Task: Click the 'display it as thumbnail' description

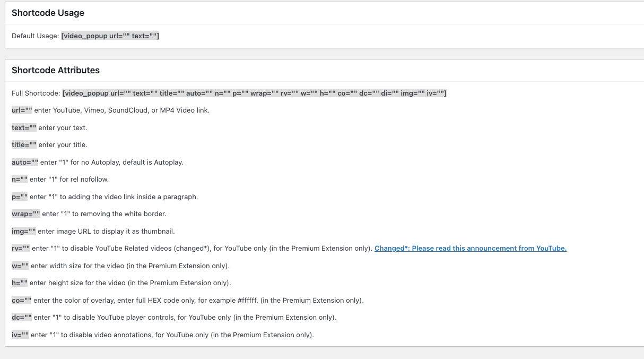Action: 106,231
